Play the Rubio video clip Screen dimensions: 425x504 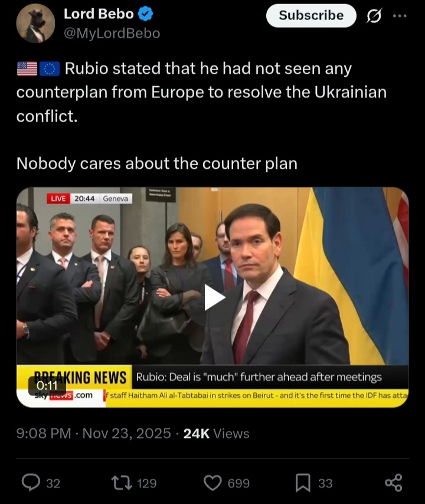[214, 297]
